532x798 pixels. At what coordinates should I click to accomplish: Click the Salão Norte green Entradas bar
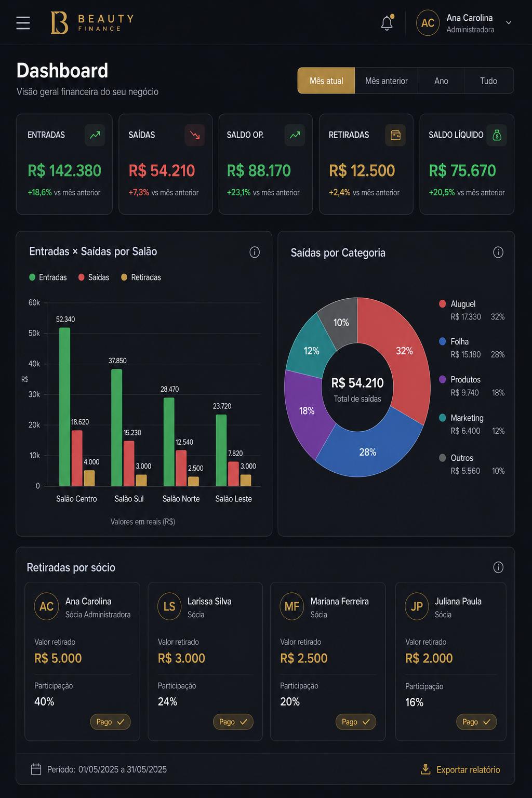[x=169, y=442]
